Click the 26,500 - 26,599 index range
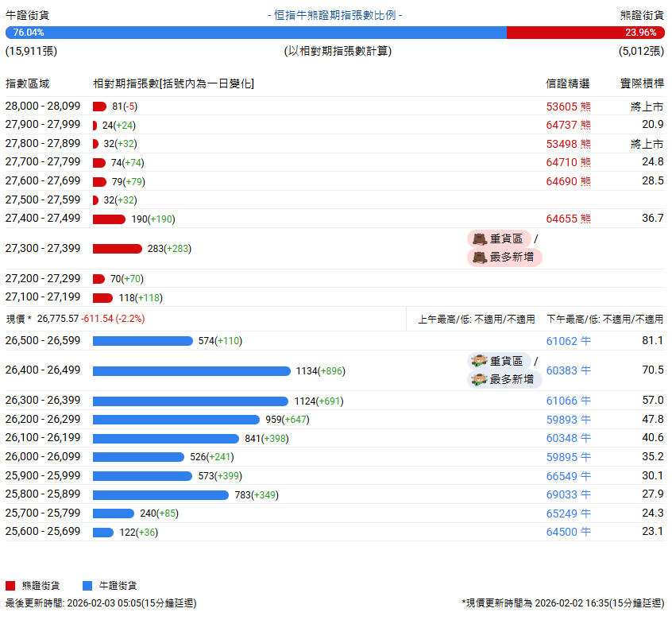Viewport: 672px width, 620px height. [43, 340]
